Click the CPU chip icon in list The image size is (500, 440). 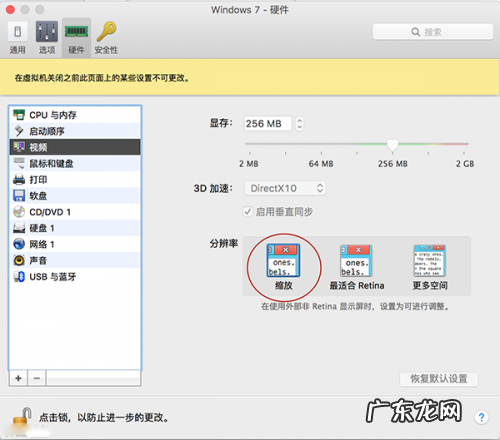[x=19, y=115]
